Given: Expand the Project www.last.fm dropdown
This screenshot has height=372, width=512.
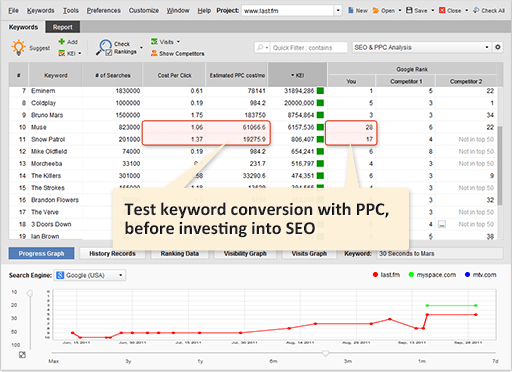Looking at the screenshot, I should pos(338,10).
